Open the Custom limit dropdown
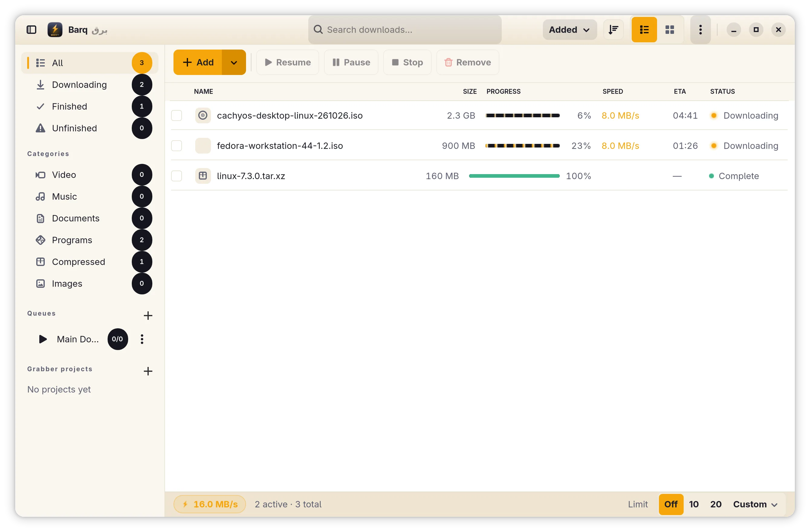Image resolution: width=810 pixels, height=532 pixels. tap(755, 504)
